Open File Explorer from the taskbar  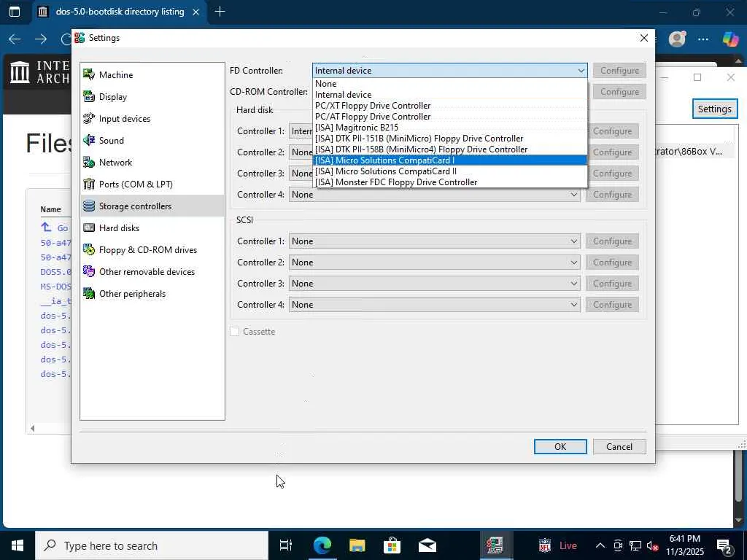[x=357, y=545]
